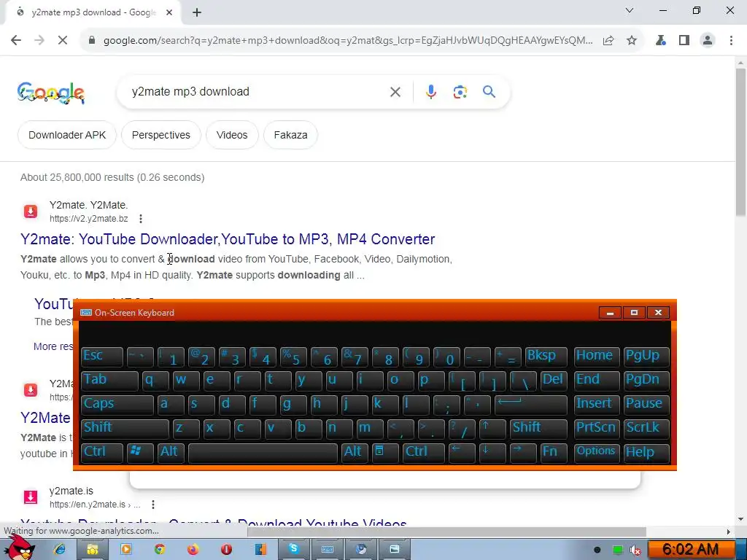The width and height of the screenshot is (747, 560).
Task: Tap the Enter key on the On-Screen Keyboard
Action: tap(531, 404)
